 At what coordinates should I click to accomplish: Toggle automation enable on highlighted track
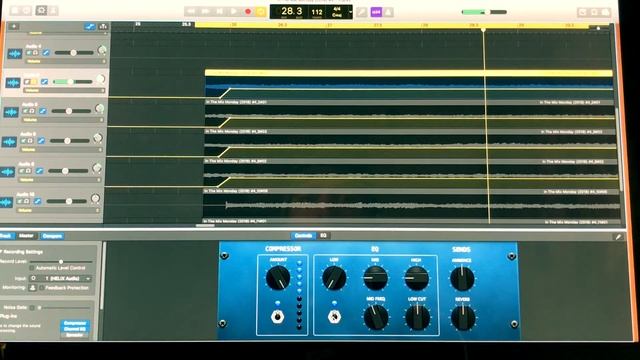(x=44, y=82)
